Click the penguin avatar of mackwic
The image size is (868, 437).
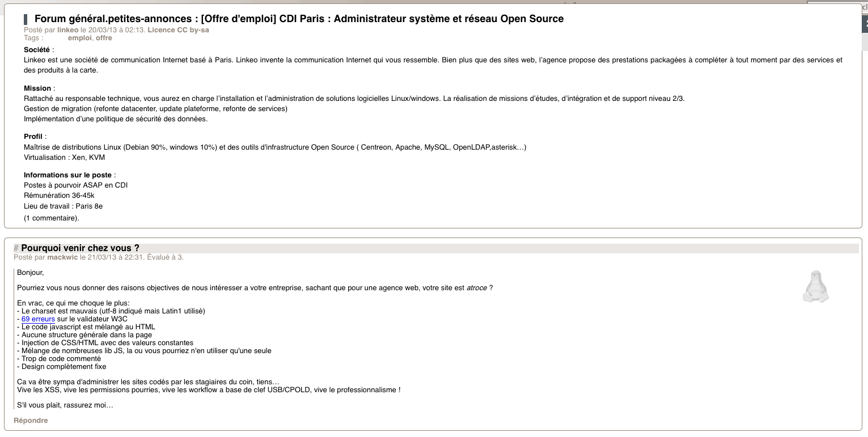(x=816, y=286)
